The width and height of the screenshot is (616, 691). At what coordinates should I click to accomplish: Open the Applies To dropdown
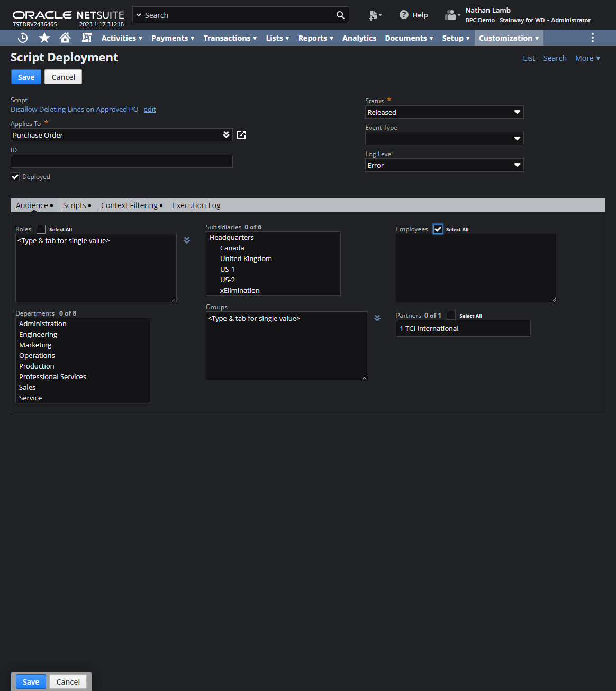pos(122,135)
